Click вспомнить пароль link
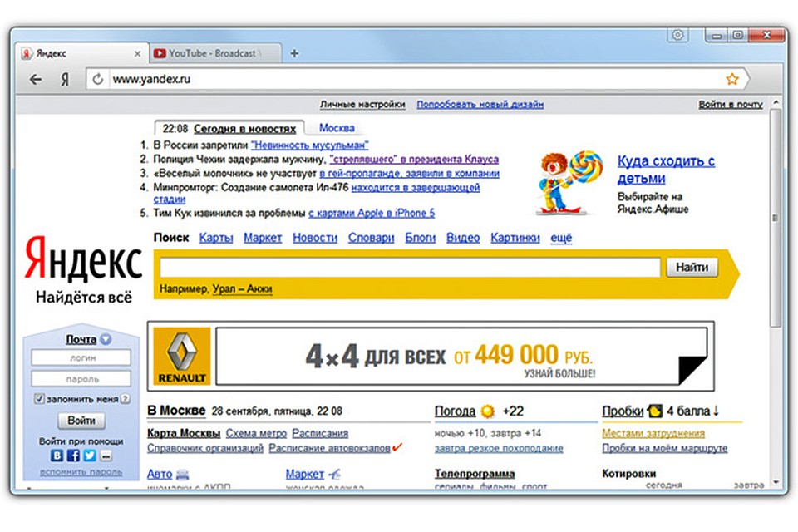 (x=81, y=472)
